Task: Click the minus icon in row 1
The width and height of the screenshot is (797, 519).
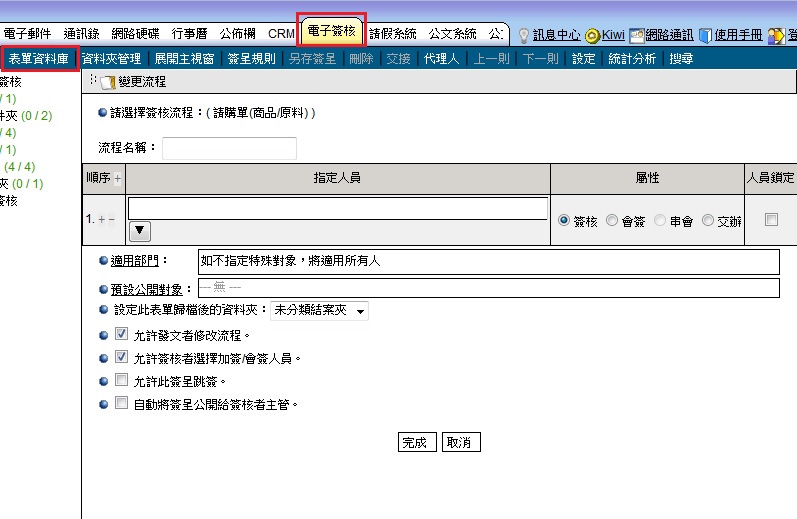Action: coord(110,219)
